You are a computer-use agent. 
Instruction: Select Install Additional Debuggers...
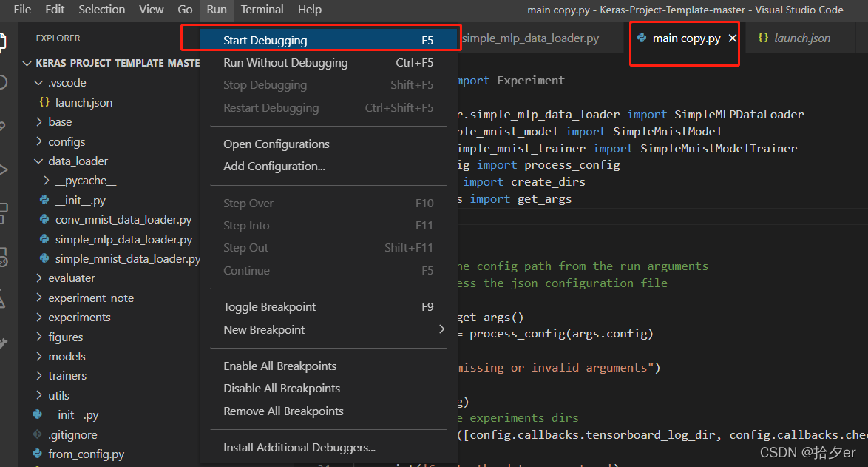tap(329, 448)
